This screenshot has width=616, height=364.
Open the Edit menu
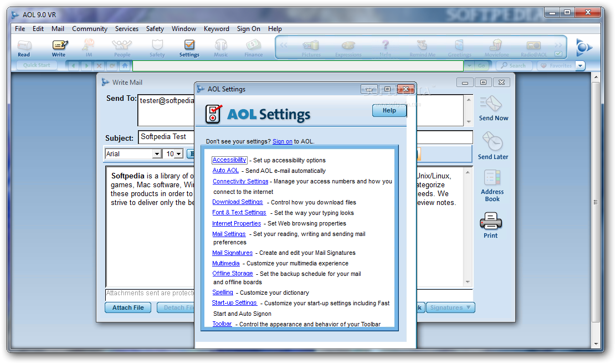(38, 29)
